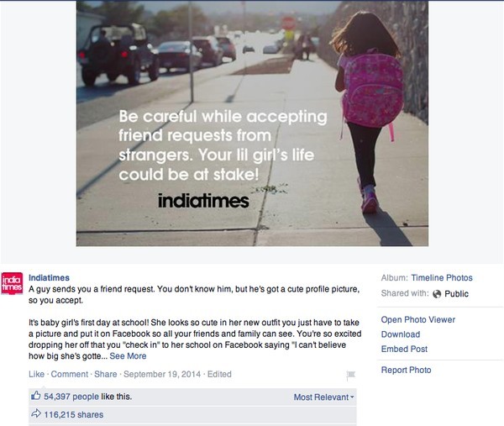Select Download from photo options
504x426 pixels.
[x=401, y=334]
